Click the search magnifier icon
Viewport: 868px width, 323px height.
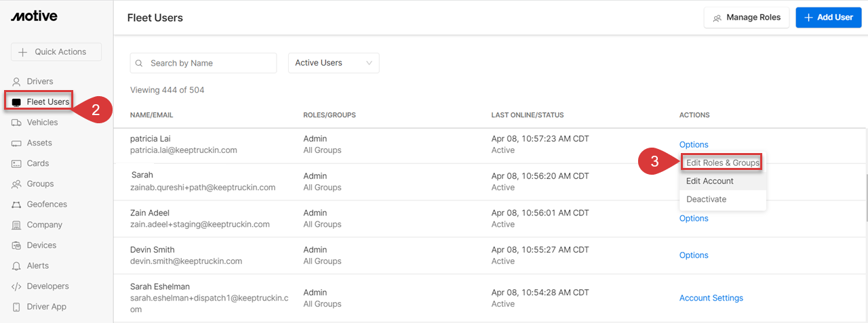(140, 63)
